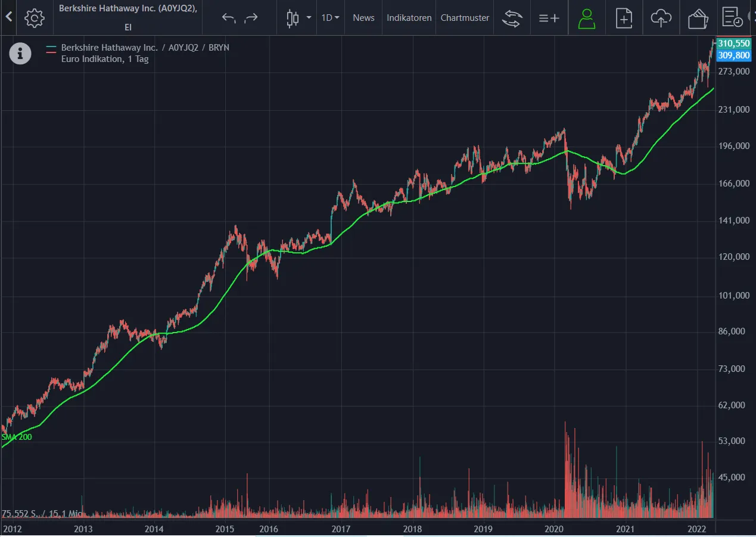Expand the chart type dropdown arrow

309,18
